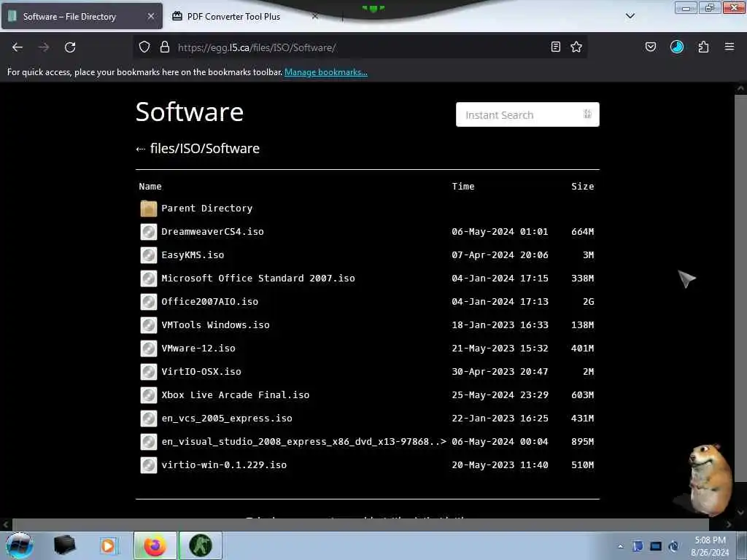This screenshot has height=560, width=747.
Task: Click the disc icon for virtio-win-0.1.229.iso
Action: point(149,465)
